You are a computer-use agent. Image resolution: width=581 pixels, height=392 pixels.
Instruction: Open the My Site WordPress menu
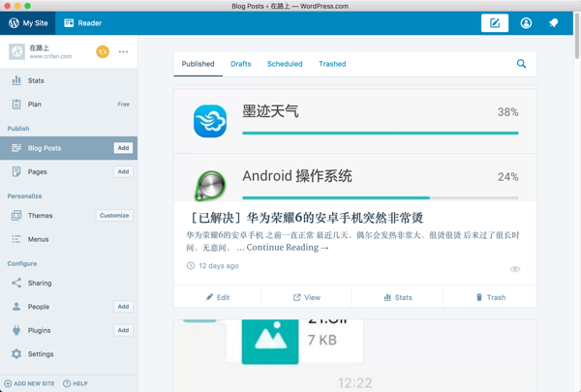coord(28,23)
